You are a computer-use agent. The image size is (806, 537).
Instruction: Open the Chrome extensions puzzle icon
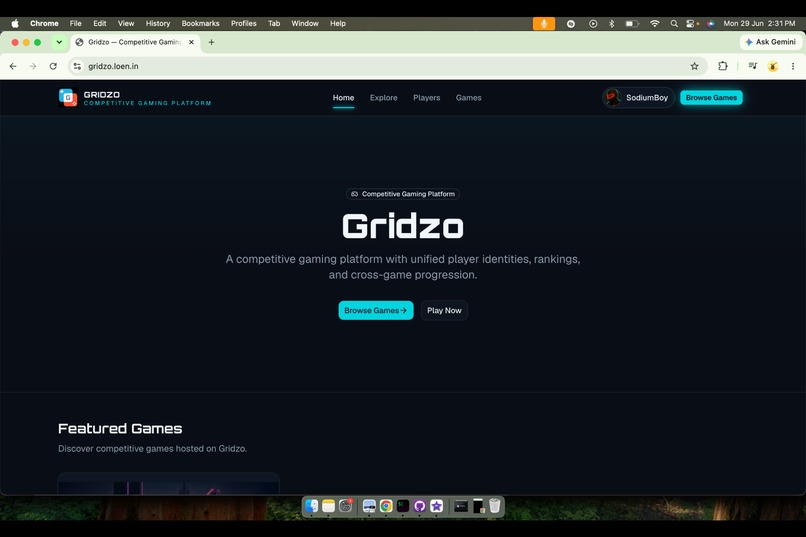click(723, 66)
